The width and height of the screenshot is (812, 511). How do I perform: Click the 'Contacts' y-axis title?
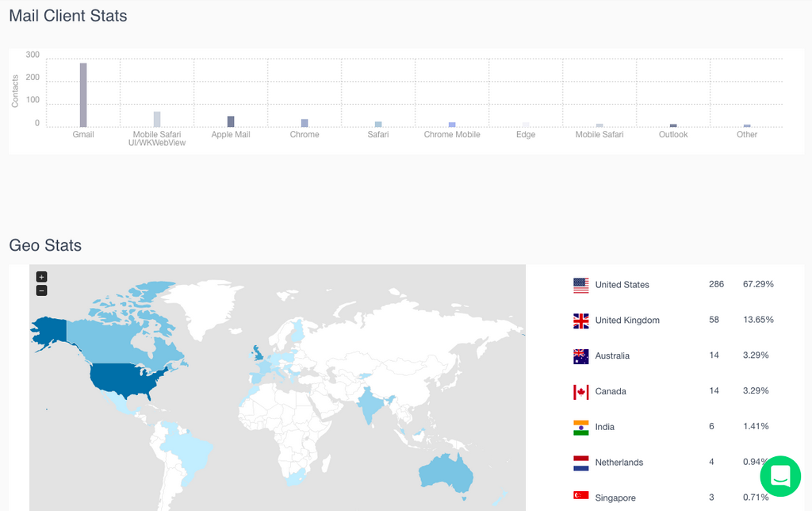point(15,91)
